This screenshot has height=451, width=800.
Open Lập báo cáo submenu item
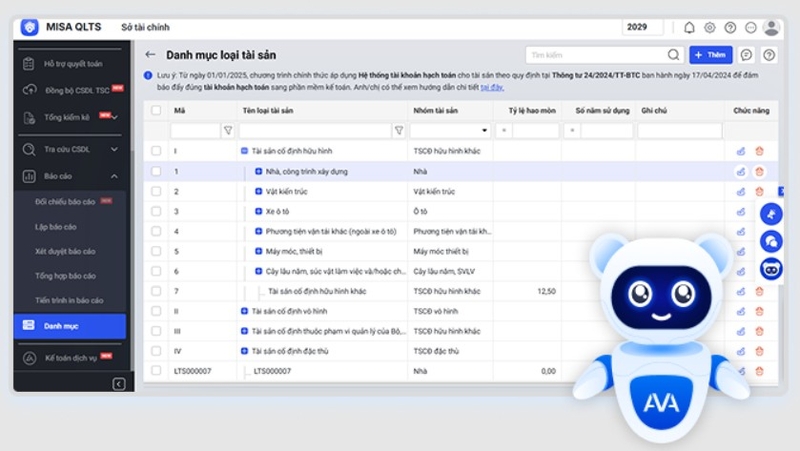(56, 227)
